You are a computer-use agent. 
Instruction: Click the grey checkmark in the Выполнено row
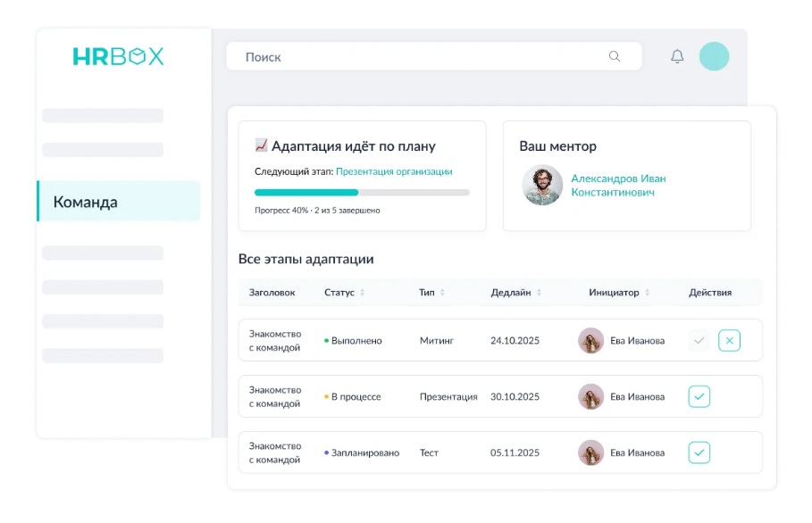tap(699, 340)
